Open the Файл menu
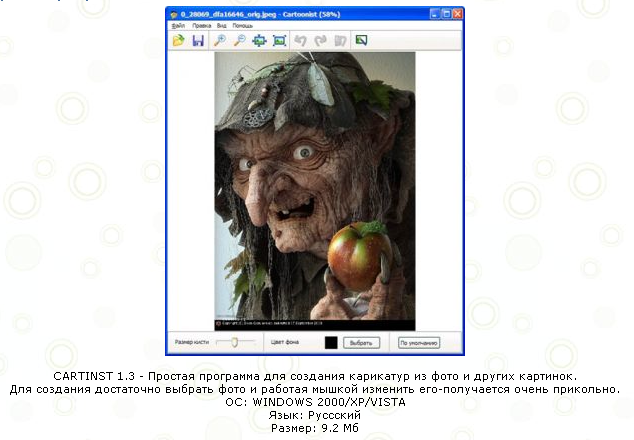Viewport: 634px width, 440px height. 178,25
